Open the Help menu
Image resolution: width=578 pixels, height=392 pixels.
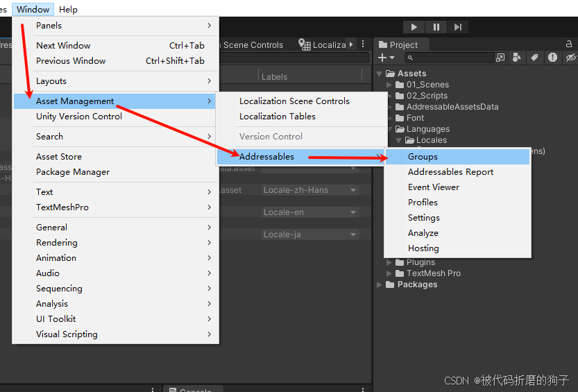[x=68, y=9]
